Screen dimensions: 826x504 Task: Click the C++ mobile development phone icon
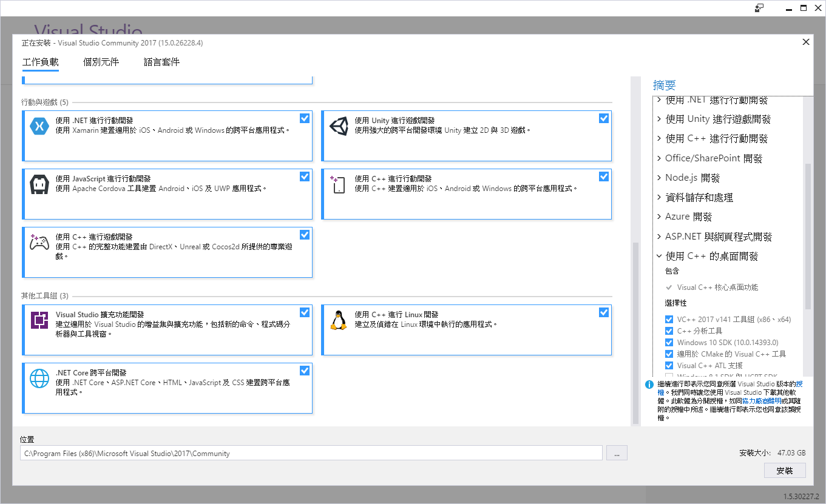337,184
